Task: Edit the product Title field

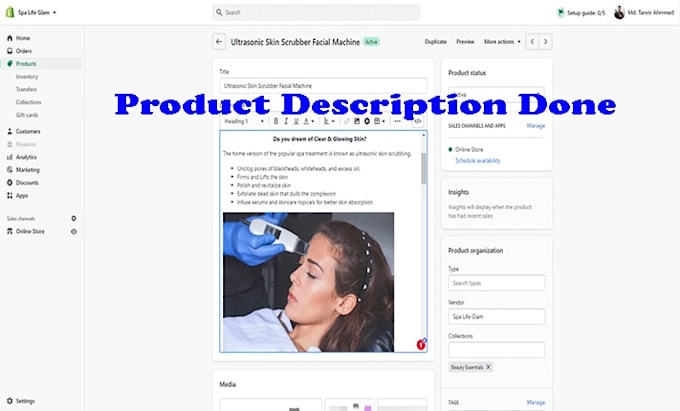Action: (323, 86)
